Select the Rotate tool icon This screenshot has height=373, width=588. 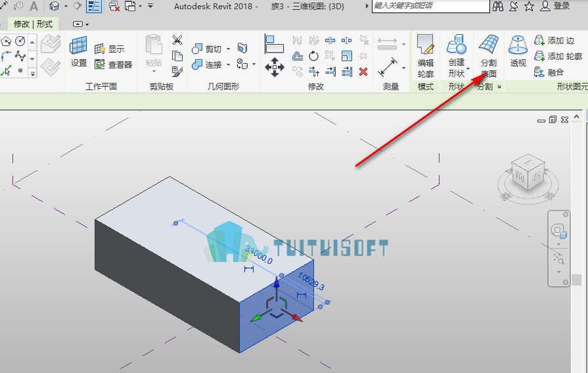pos(313,56)
